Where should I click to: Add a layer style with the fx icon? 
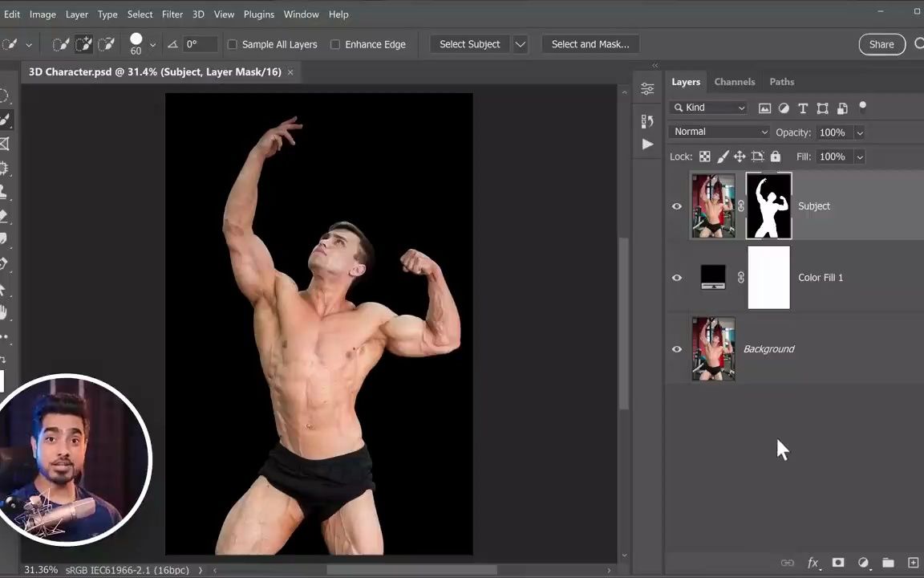813,562
